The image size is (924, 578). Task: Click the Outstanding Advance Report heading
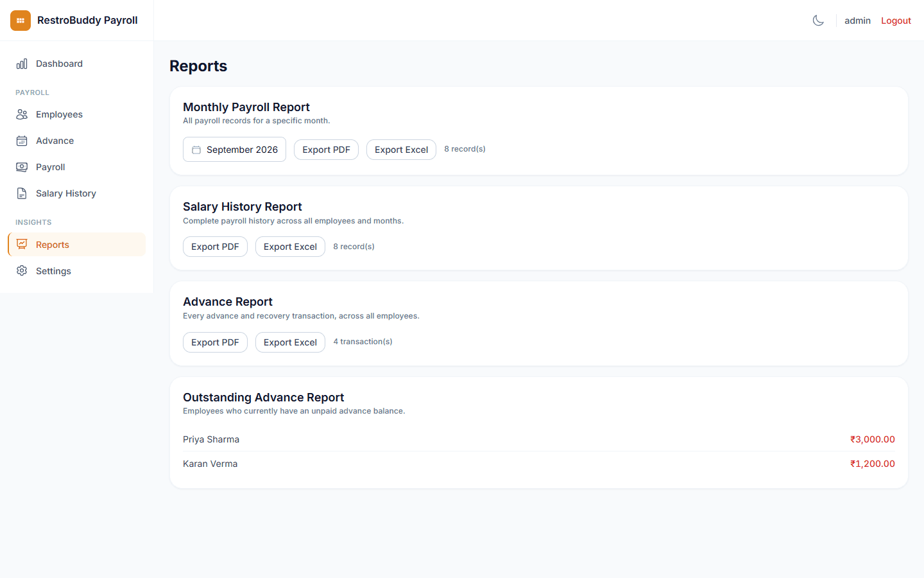(x=263, y=398)
